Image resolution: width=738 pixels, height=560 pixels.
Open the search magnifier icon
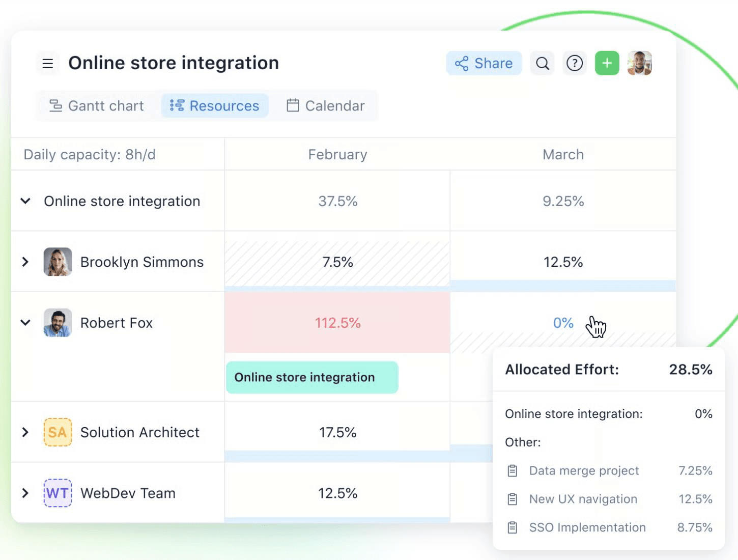pyautogui.click(x=543, y=63)
